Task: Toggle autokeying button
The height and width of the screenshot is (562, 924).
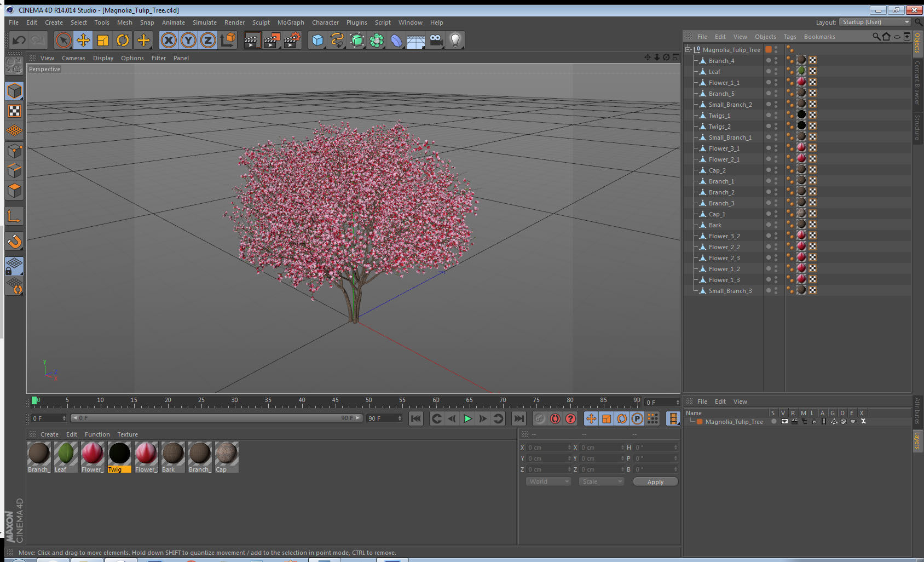Action: [555, 418]
